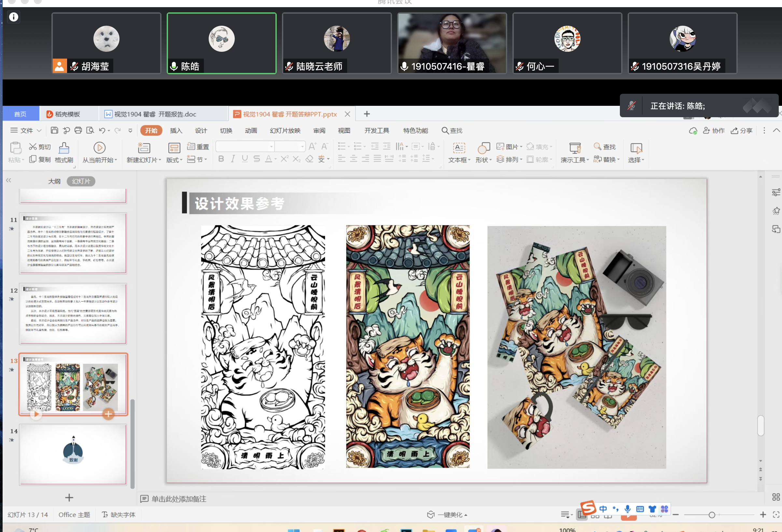Click the Reset (重置) slide button
This screenshot has width=782, height=532.
tap(198, 147)
